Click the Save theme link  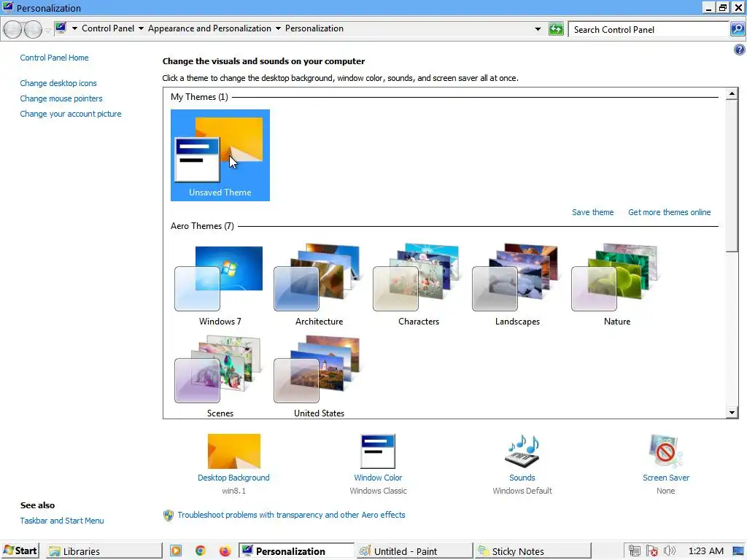(x=592, y=212)
